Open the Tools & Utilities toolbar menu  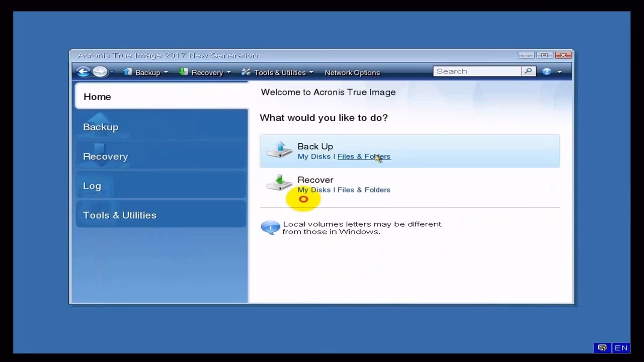[277, 72]
